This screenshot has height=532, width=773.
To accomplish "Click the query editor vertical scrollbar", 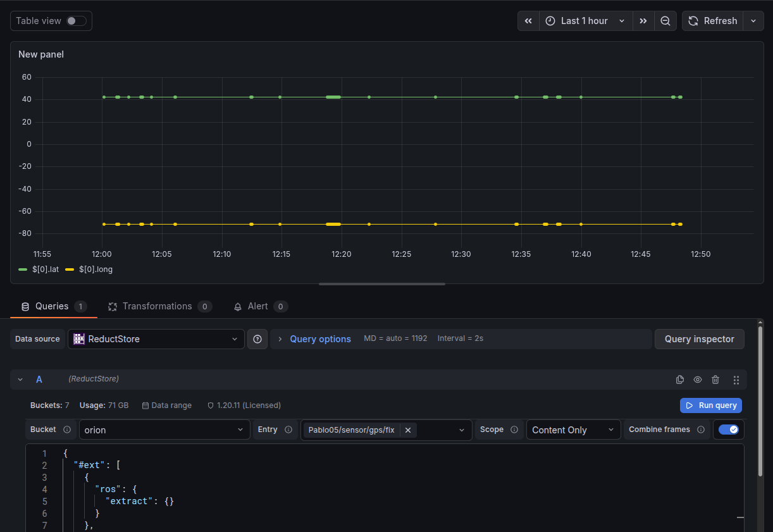I will click(760, 402).
